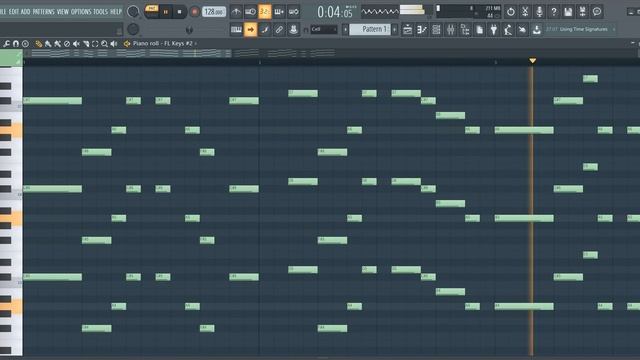Select the Draw pencil tool

pyautogui.click(x=38, y=44)
